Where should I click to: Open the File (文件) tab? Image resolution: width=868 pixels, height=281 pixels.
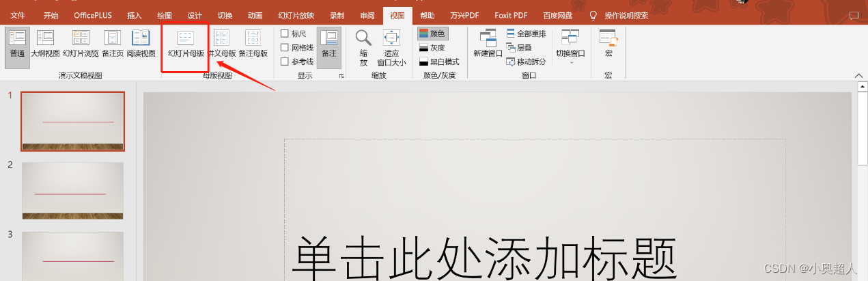click(x=18, y=15)
